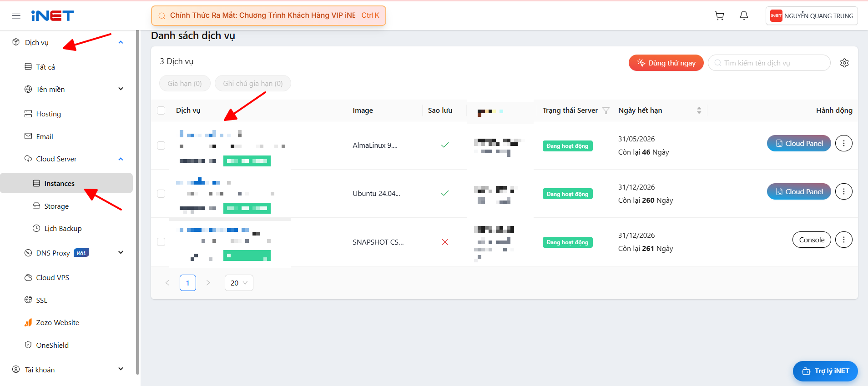Screen dimensions: 868x386
Task: Filter by Trạng thái Server funnel icon
Action: pos(606,110)
